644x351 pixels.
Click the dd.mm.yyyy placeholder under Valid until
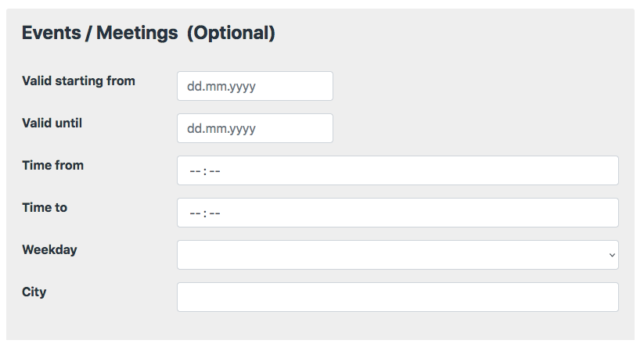coord(221,128)
